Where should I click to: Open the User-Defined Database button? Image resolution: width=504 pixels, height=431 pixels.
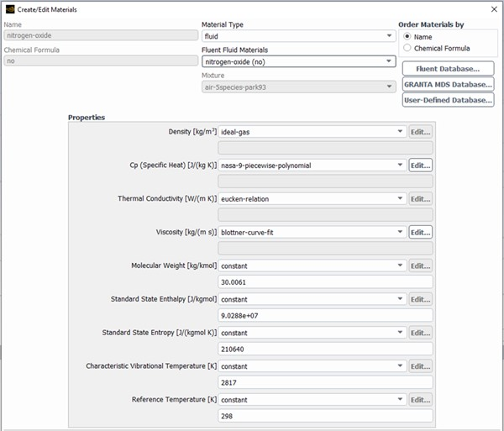(448, 100)
